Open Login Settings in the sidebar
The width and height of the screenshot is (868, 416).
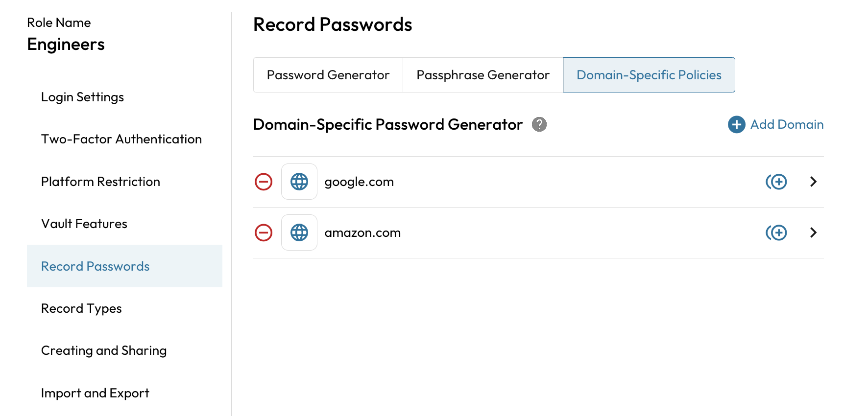pos(82,97)
